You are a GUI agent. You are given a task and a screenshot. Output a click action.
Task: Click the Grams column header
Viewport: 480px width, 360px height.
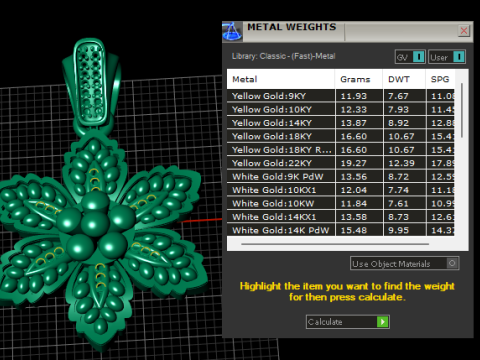[x=359, y=79]
